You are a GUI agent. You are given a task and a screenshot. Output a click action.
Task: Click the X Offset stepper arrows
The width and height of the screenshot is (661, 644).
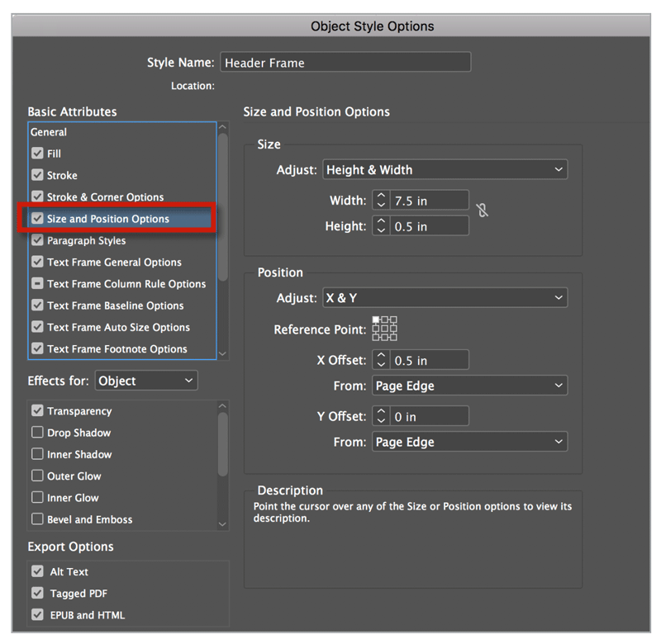point(380,360)
